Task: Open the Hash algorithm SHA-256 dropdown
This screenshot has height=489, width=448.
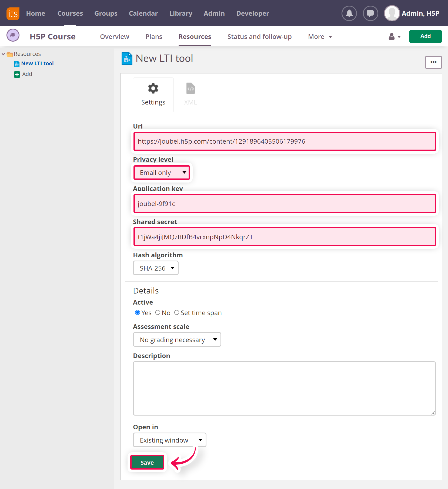Action: pyautogui.click(x=156, y=268)
